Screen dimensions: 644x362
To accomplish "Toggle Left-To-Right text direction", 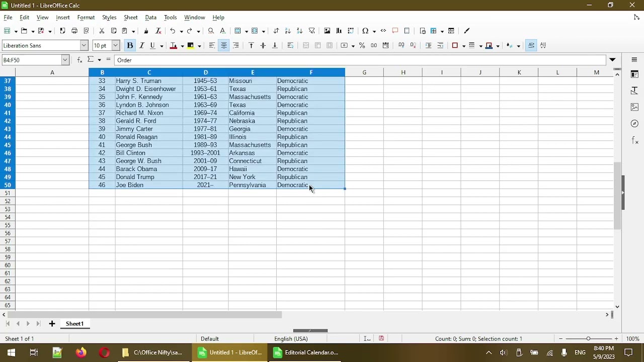I will pos(531,45).
